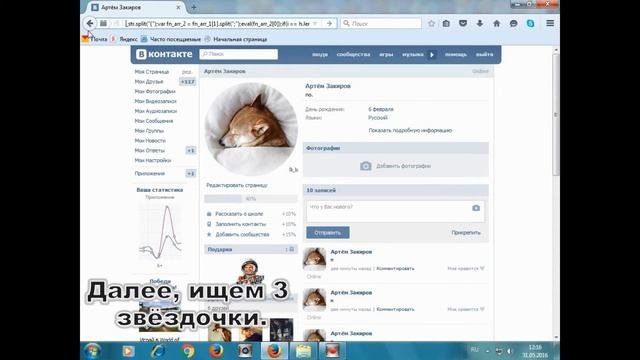
Task: Open Мои Новости in the sidebar
Action: (x=150, y=140)
